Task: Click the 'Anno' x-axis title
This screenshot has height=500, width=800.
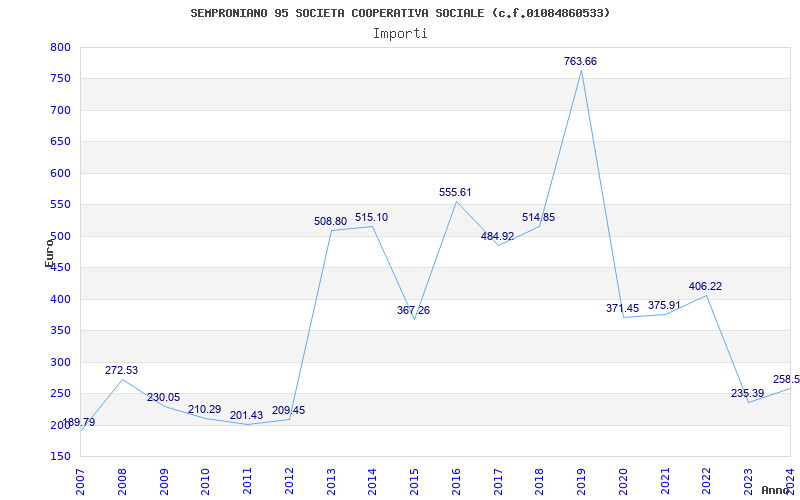Action: point(776,490)
